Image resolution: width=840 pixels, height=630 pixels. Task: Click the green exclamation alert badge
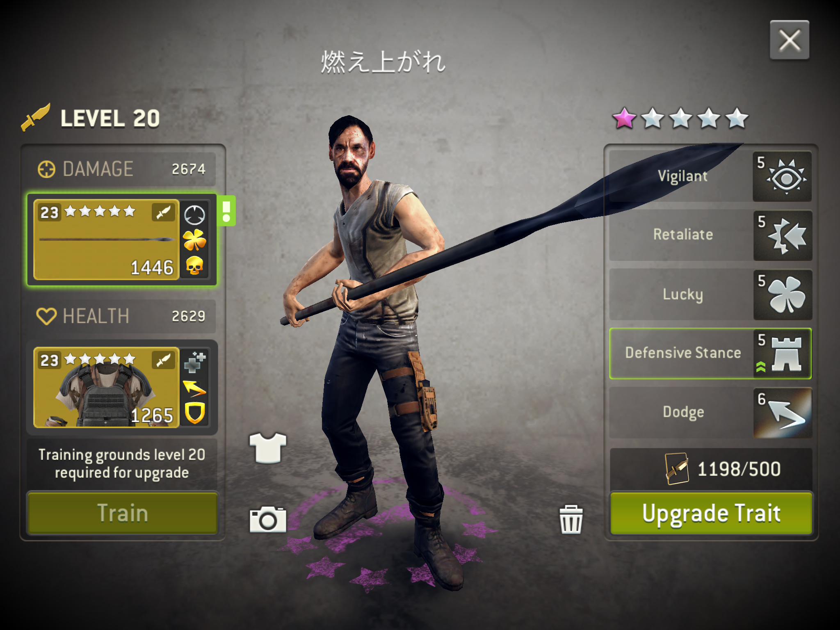coord(226,211)
